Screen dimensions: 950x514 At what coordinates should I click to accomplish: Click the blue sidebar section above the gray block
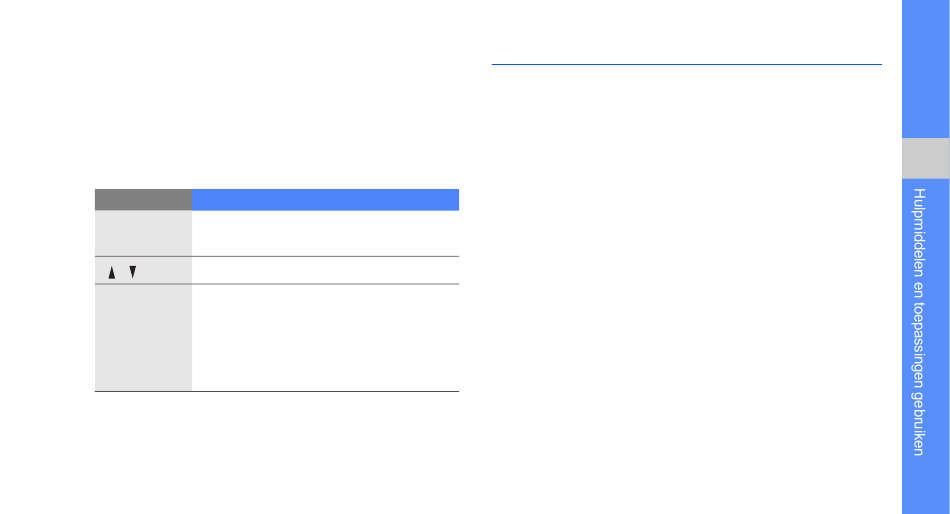[925, 69]
